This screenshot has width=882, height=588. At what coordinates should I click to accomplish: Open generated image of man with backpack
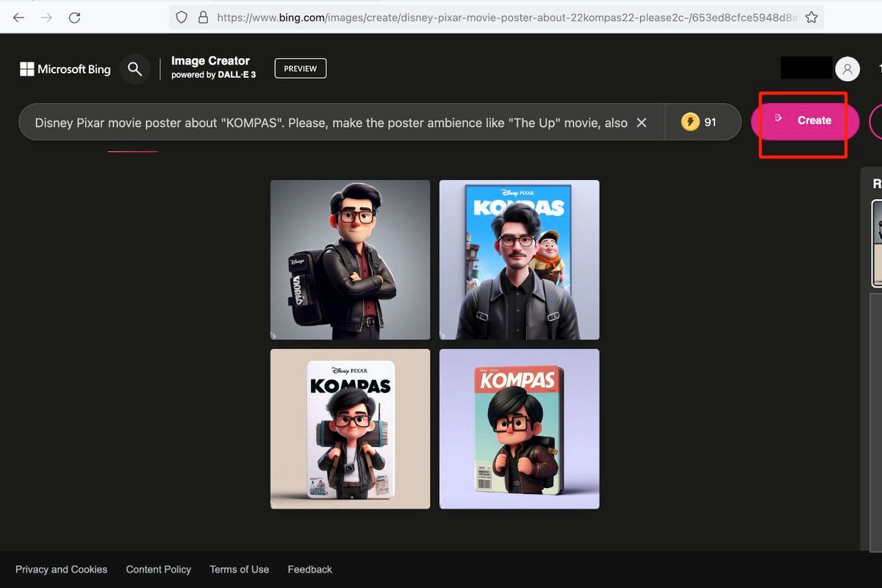point(350,260)
